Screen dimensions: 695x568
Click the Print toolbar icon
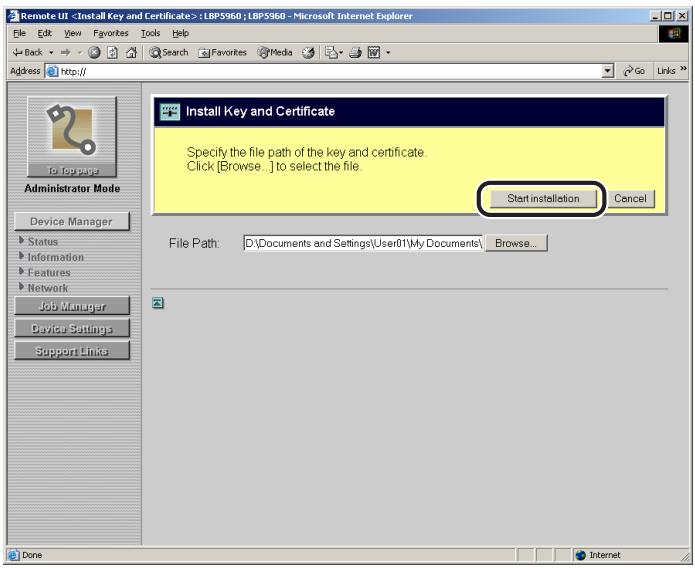tap(355, 53)
